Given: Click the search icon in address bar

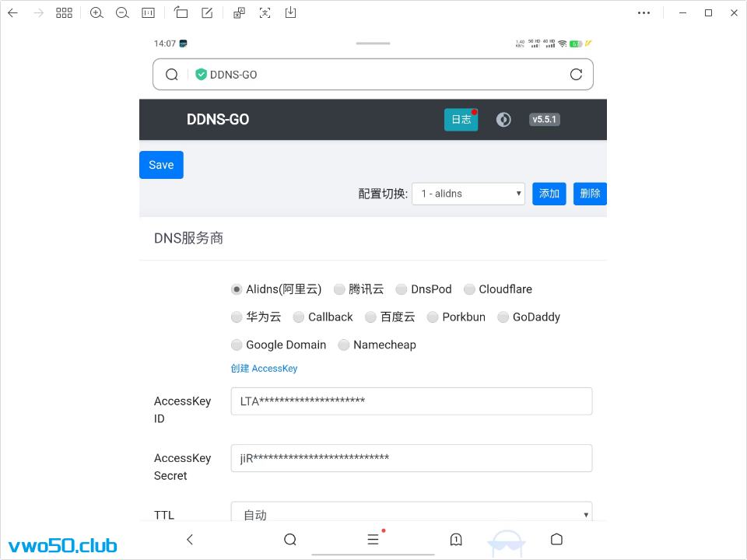Looking at the screenshot, I should coord(171,75).
